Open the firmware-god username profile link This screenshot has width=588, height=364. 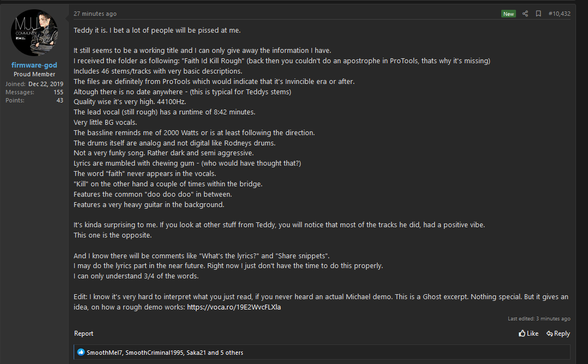(34, 65)
